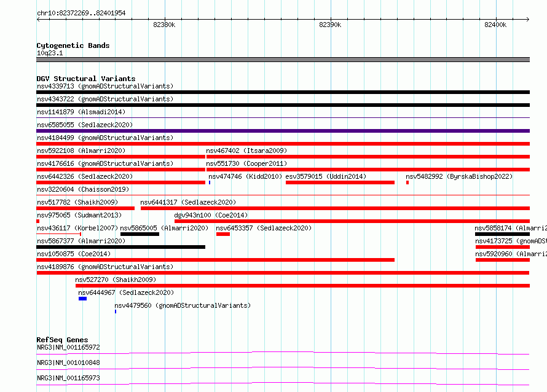Select the nsv527270 (Shaikh2009) label
The width and height of the screenshot is (547, 392).
coord(116,280)
